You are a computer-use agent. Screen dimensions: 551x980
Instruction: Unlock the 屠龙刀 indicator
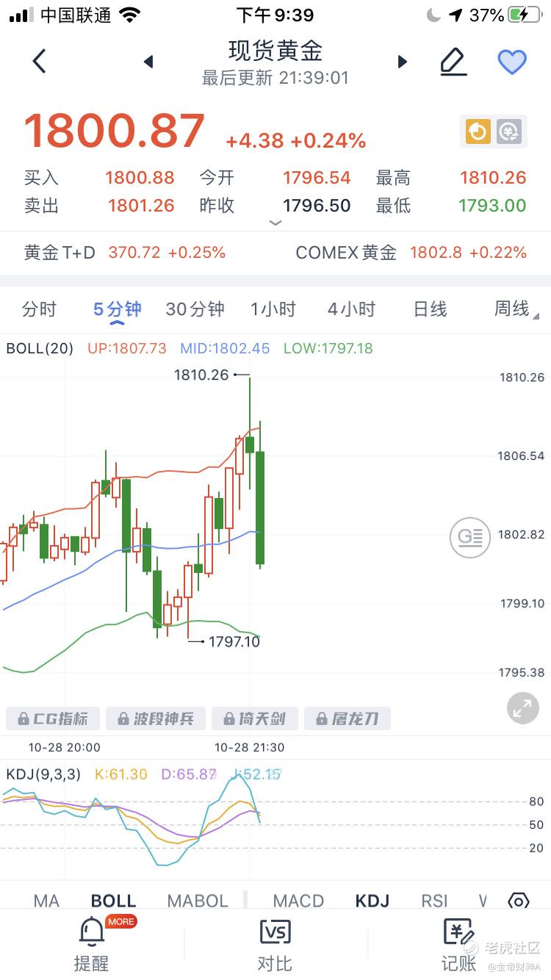coord(347,718)
